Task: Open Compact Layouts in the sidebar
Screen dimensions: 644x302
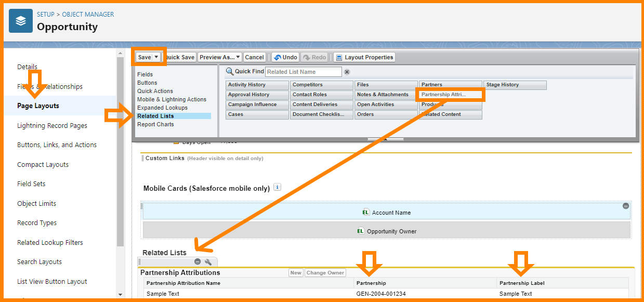Action: point(43,164)
